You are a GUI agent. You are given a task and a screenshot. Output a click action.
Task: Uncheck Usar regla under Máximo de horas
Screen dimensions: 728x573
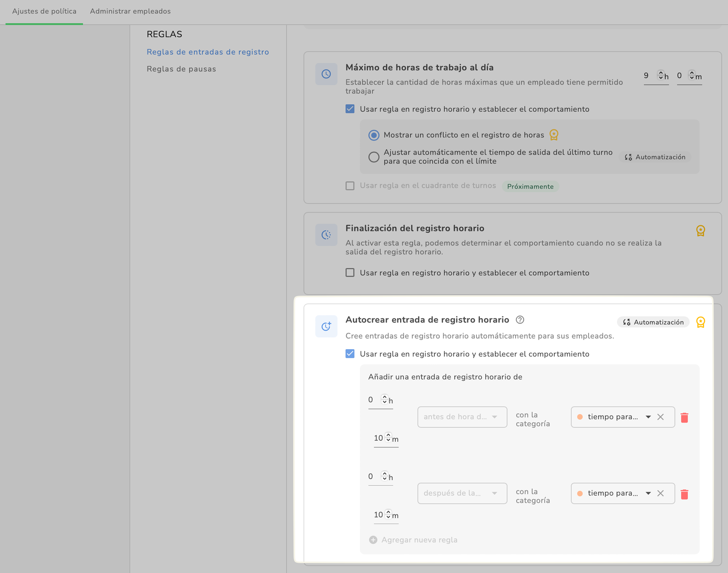350,109
